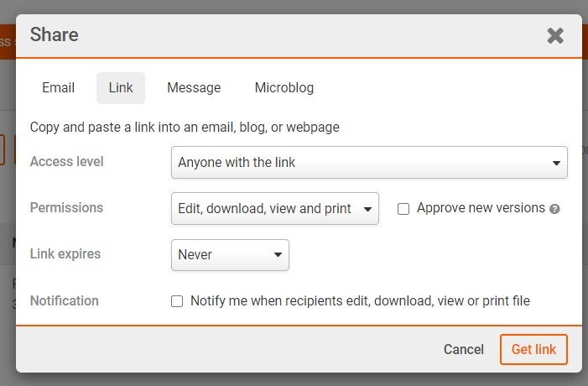Go to the Microblog tab
The width and height of the screenshot is (588, 386).
284,88
